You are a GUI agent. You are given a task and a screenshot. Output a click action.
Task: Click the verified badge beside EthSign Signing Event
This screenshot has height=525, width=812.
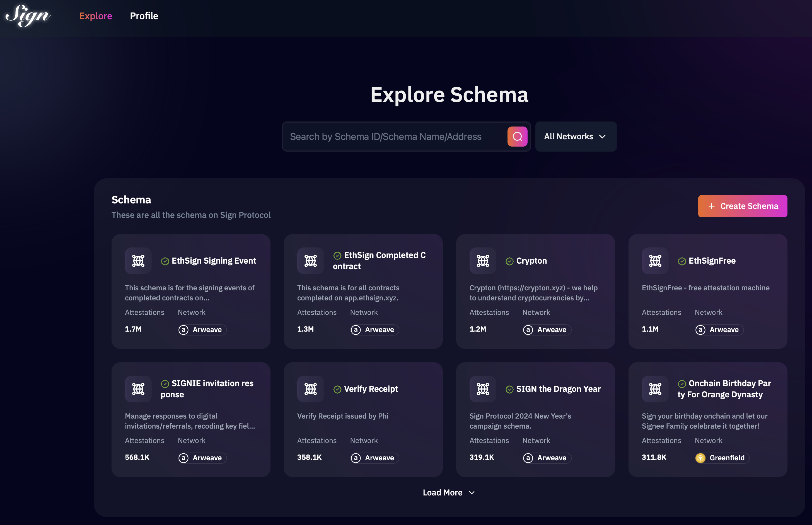coord(165,261)
